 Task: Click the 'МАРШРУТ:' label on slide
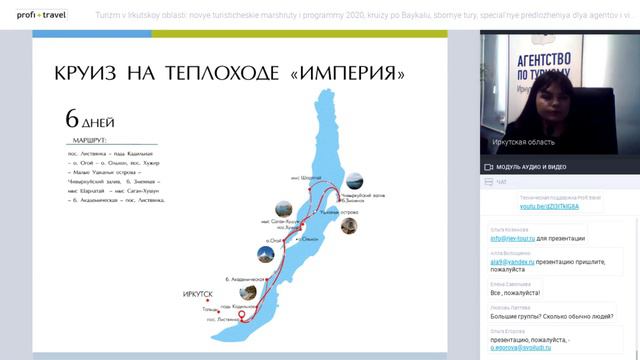pos(89,140)
